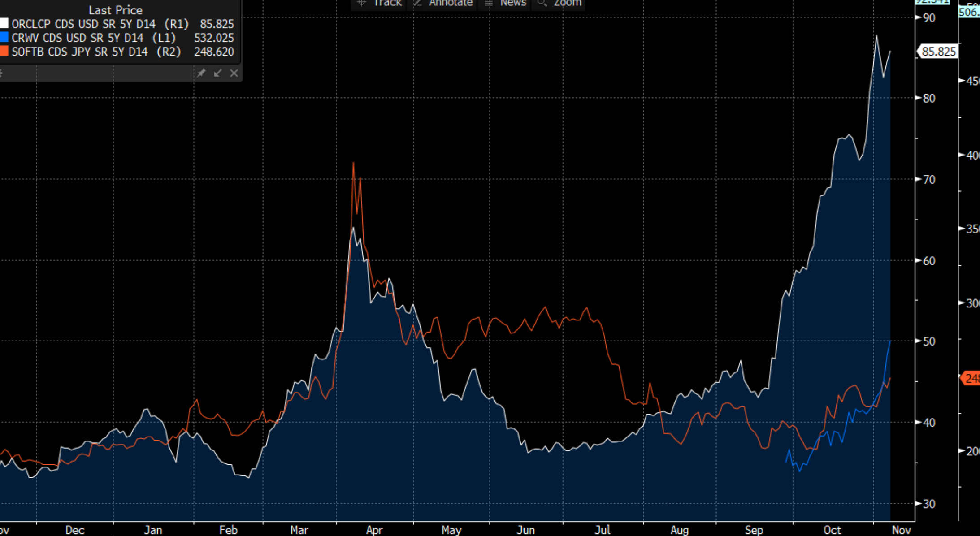Screen dimensions: 980x536
Task: Click the orange SOFTB color swatch
Action: [4, 52]
